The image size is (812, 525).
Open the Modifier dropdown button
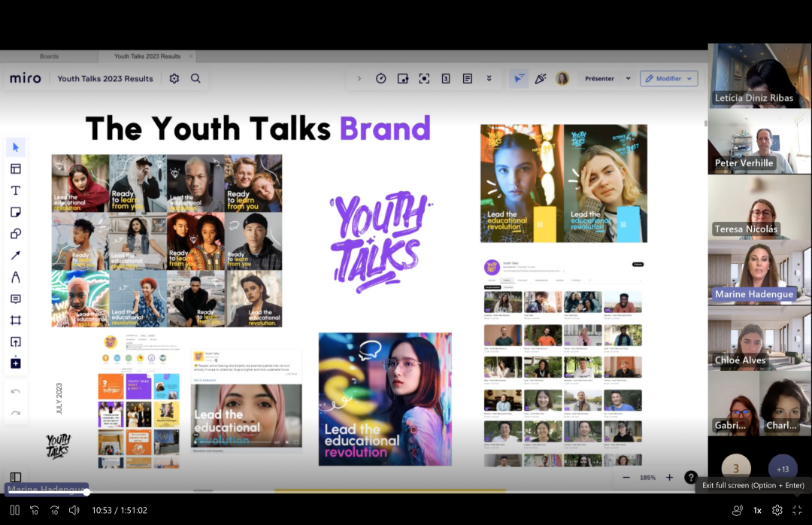coord(669,78)
